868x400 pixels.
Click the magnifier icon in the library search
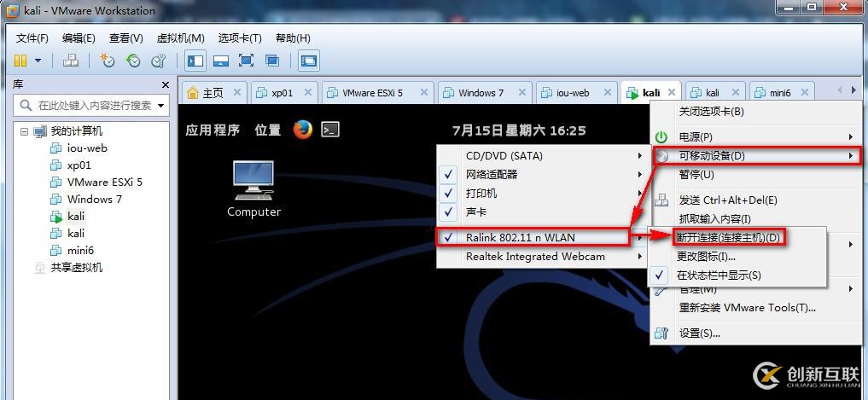(x=26, y=105)
